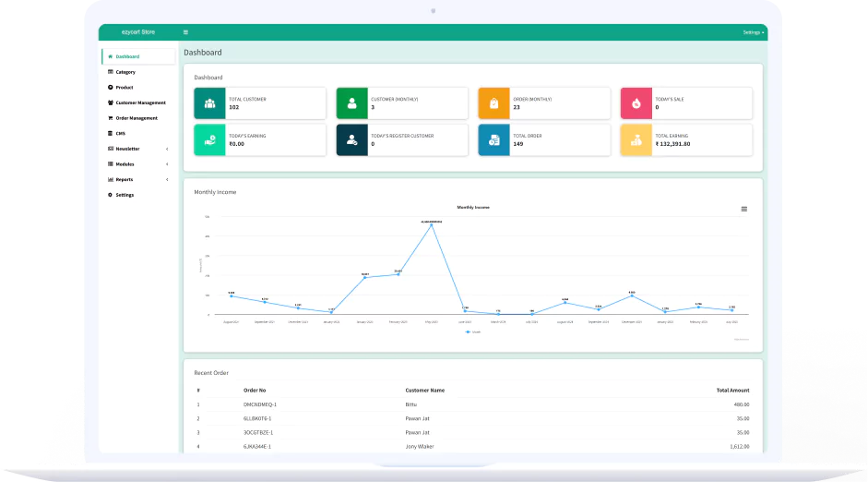Click the Dashboard home icon in sidebar
Viewport: 868px width, 482px height.
110,56
